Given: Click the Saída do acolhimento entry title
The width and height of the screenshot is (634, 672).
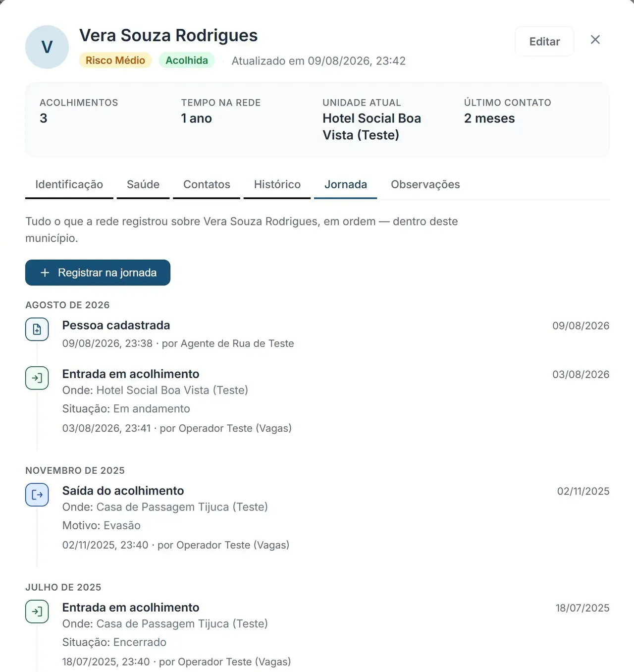Looking at the screenshot, I should pos(123,491).
